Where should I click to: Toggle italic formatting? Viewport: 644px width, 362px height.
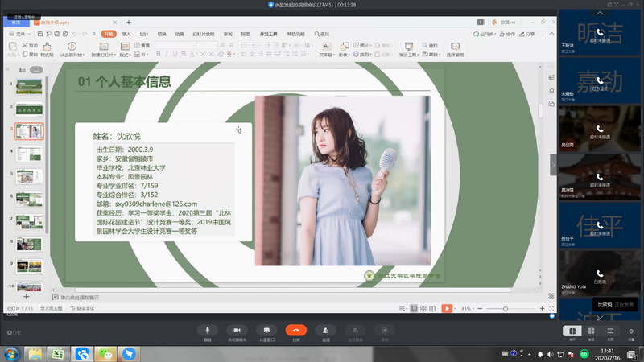[167, 54]
